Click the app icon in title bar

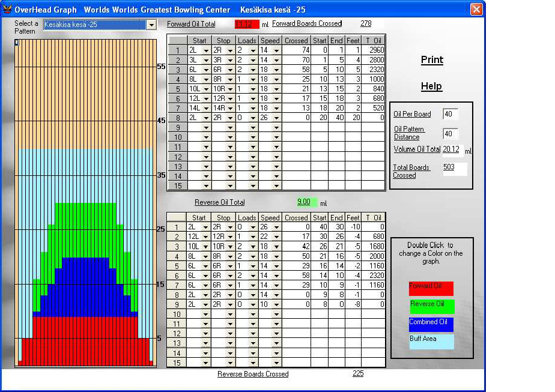tap(7, 10)
